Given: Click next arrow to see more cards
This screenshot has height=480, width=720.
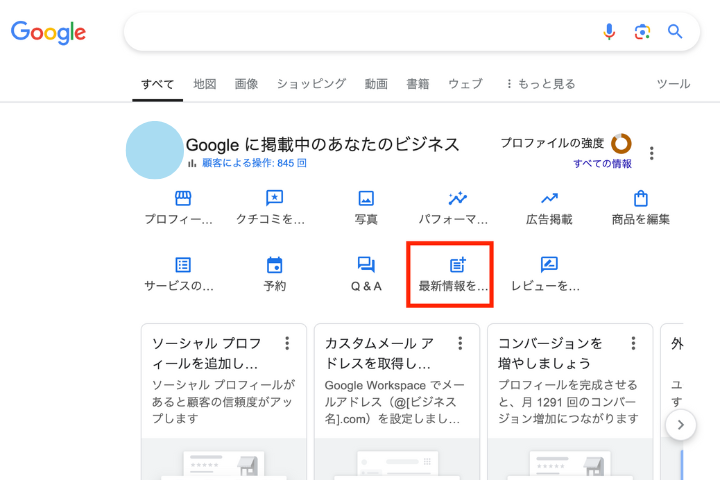Looking at the screenshot, I should pos(681,425).
